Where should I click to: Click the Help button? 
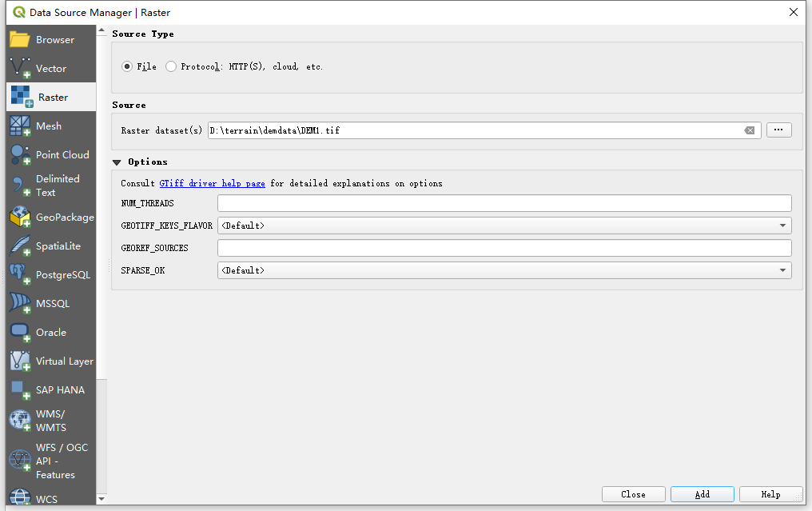[x=770, y=494]
